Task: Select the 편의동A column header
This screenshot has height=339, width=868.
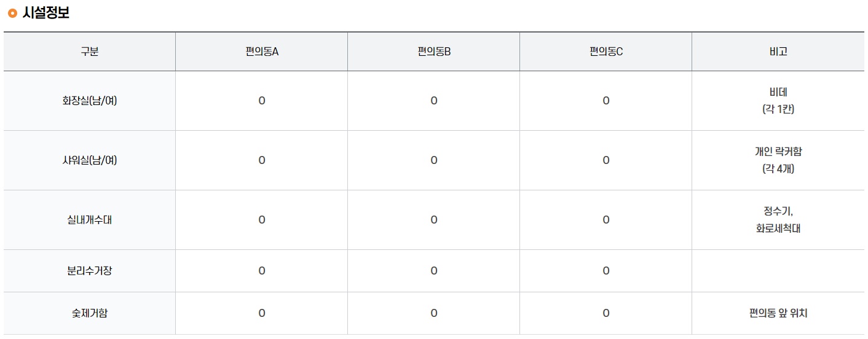Action: point(262,52)
